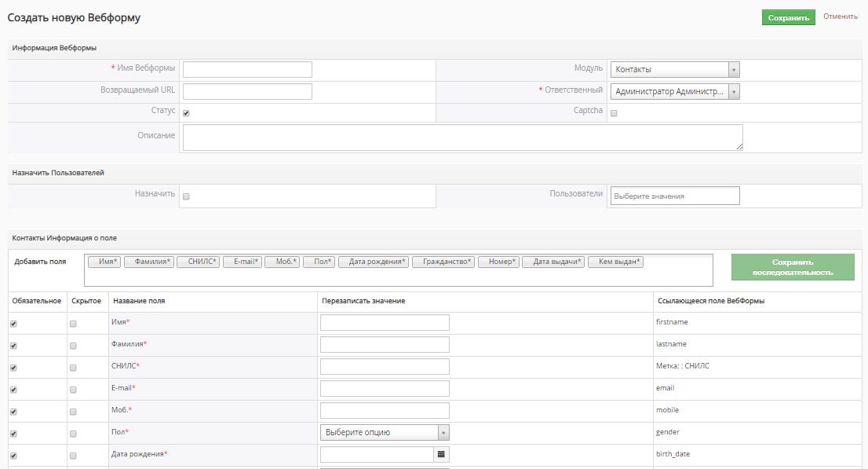Image resolution: width=868 pixels, height=469 pixels.
Task: Click the Гражданство* field tag
Action: 443,262
